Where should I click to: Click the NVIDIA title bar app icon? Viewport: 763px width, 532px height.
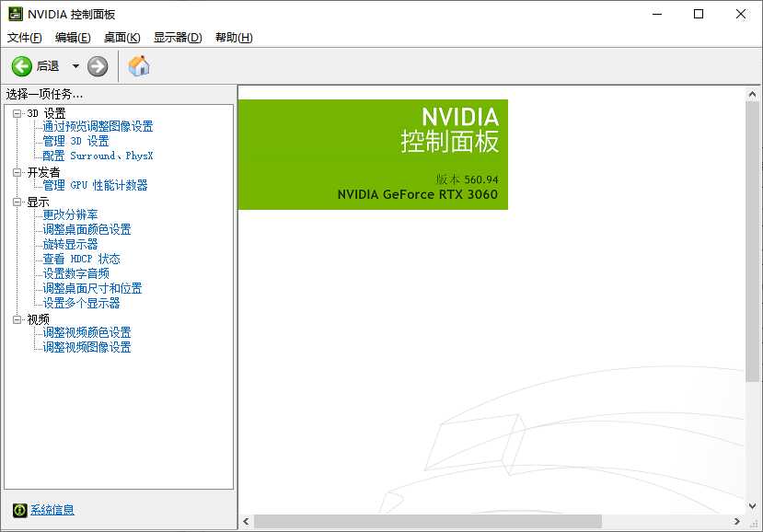(x=16, y=14)
